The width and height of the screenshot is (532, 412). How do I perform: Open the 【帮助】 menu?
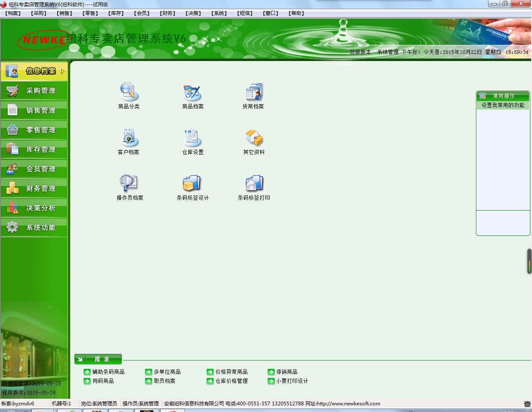click(296, 13)
